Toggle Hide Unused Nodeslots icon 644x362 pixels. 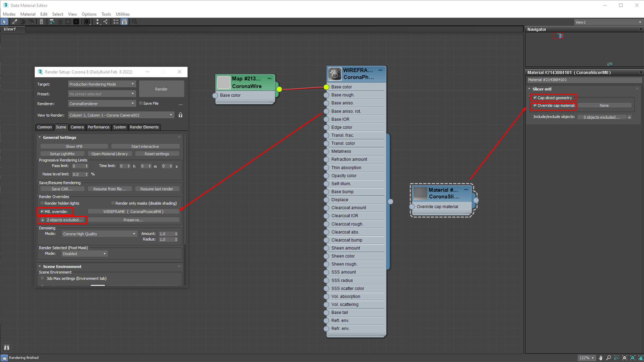(x=60, y=22)
